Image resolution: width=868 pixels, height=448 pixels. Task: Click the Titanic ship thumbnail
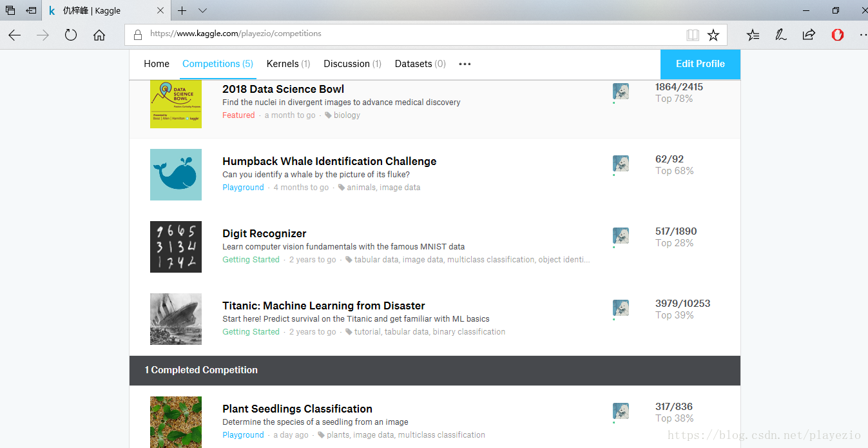176,319
